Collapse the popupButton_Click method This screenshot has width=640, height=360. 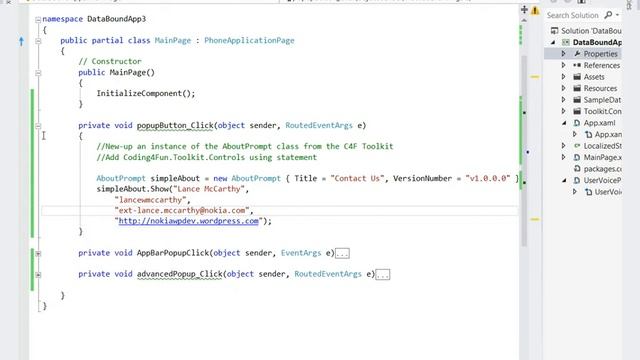[38, 126]
